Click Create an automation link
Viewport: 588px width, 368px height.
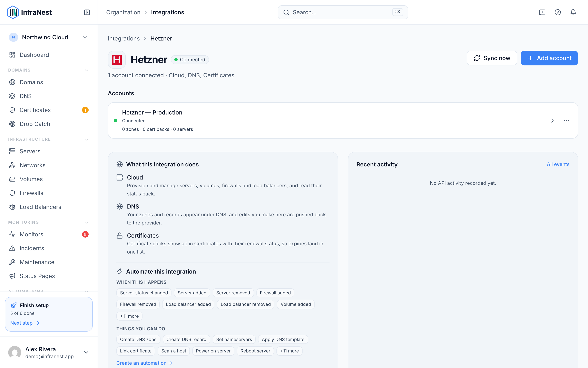pyautogui.click(x=144, y=363)
